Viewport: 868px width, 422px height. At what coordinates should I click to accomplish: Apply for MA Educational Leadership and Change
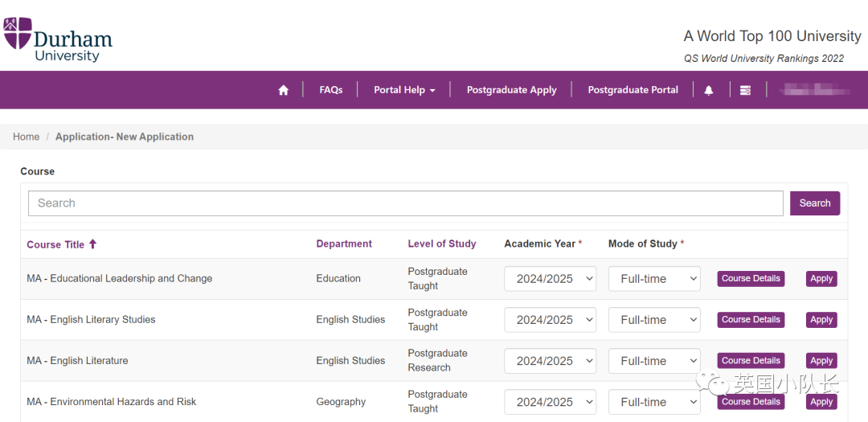click(x=821, y=279)
